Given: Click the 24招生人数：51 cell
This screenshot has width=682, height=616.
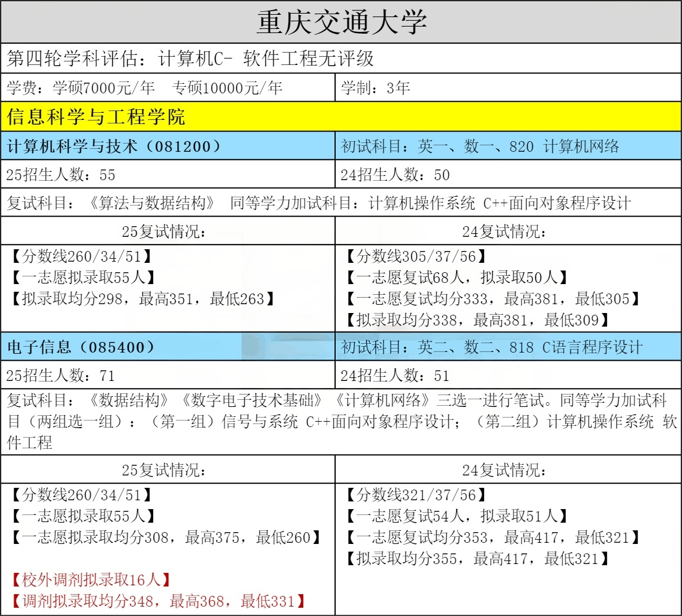Looking at the screenshot, I should pos(395,376).
